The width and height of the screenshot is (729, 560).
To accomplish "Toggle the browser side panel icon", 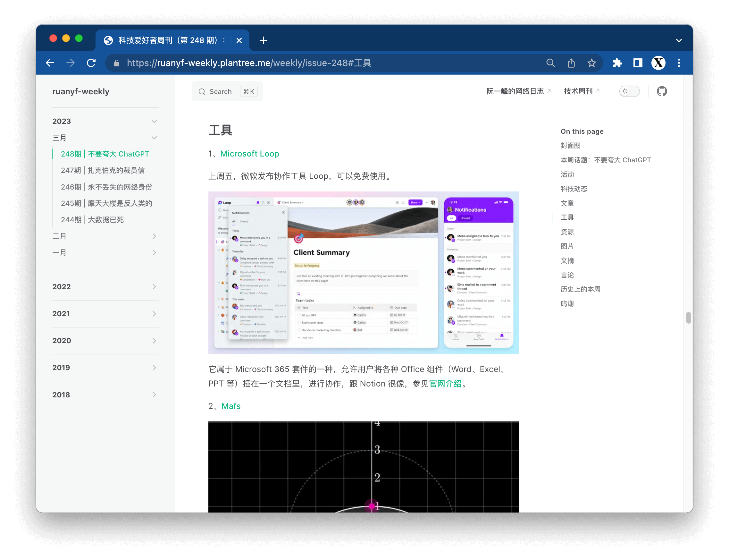I will pos(638,63).
